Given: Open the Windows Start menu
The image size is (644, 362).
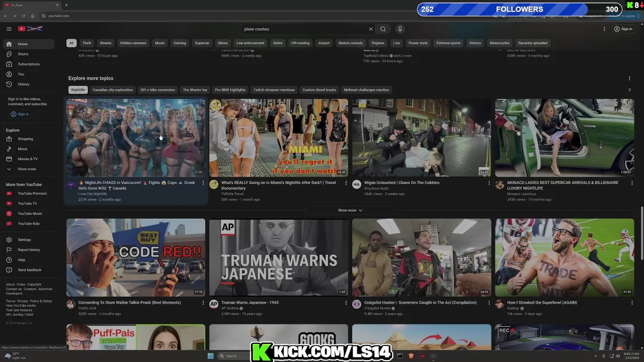Looking at the screenshot, I should click(x=211, y=356).
